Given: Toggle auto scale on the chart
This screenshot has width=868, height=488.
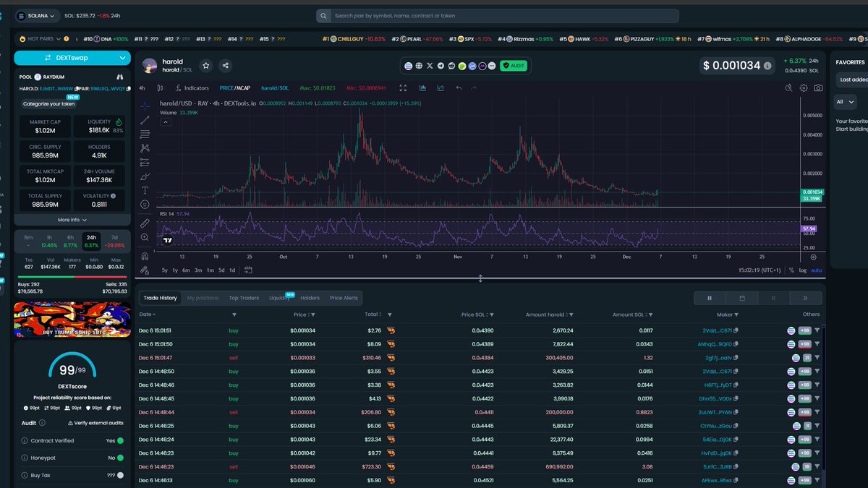Looking at the screenshot, I should (x=816, y=270).
